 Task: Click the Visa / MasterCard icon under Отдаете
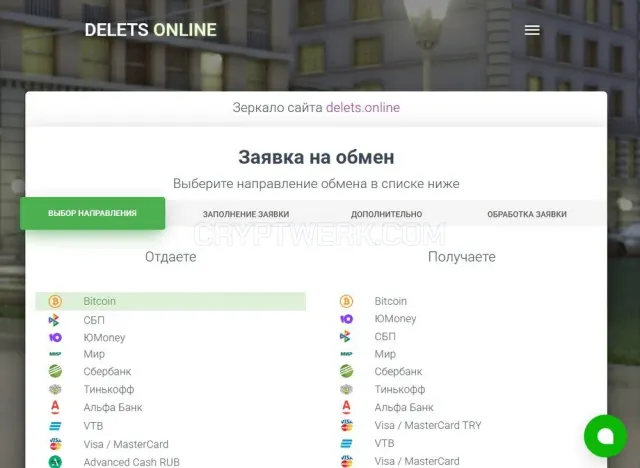[x=55, y=444]
